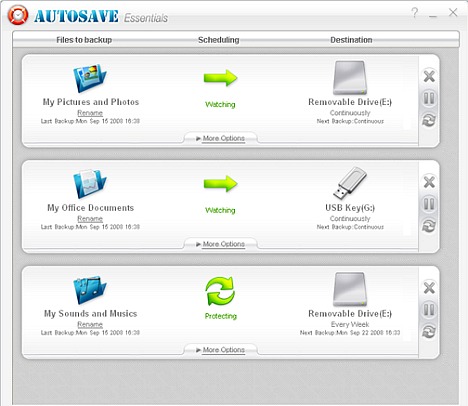Rename the My Sounds and Musics backup
Viewport: 468px width, 406px height.
tap(90, 324)
